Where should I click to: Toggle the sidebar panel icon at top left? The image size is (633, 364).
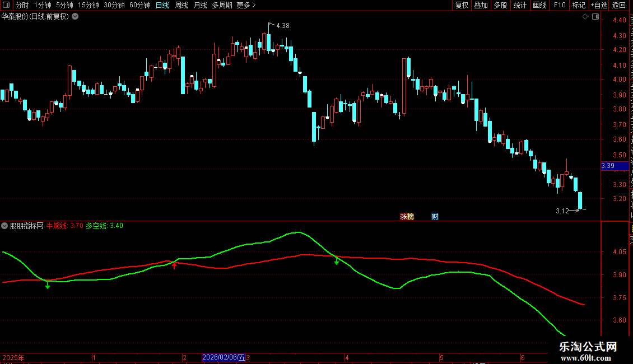[6, 5]
